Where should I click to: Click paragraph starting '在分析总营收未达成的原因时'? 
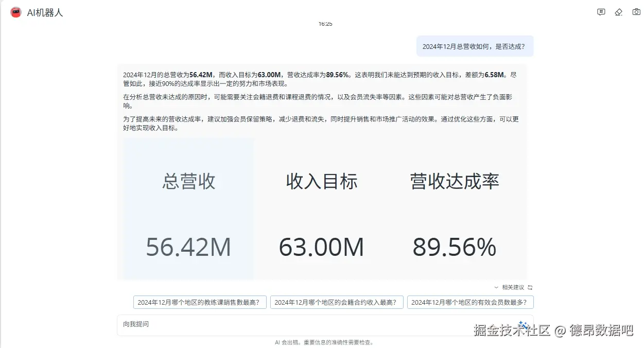319,101
